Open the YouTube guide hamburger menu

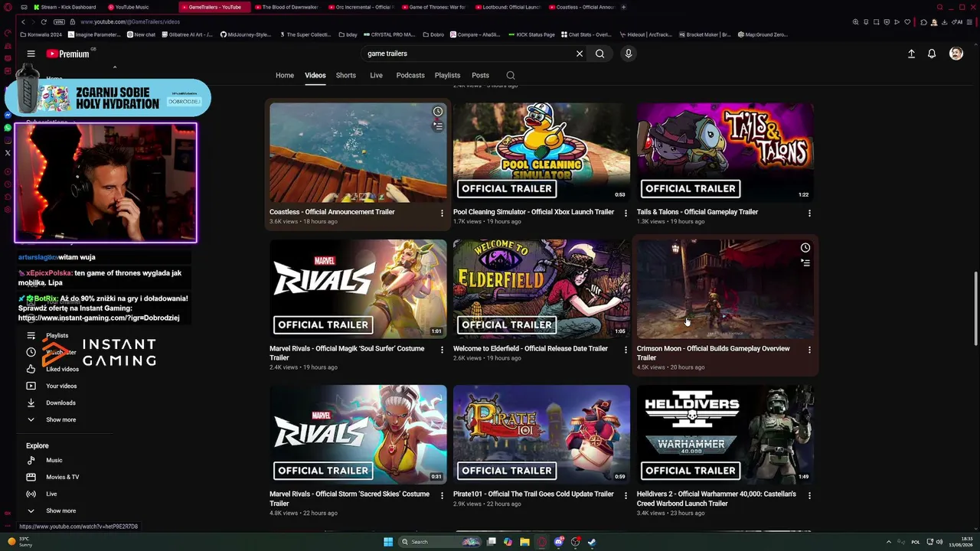31,54
